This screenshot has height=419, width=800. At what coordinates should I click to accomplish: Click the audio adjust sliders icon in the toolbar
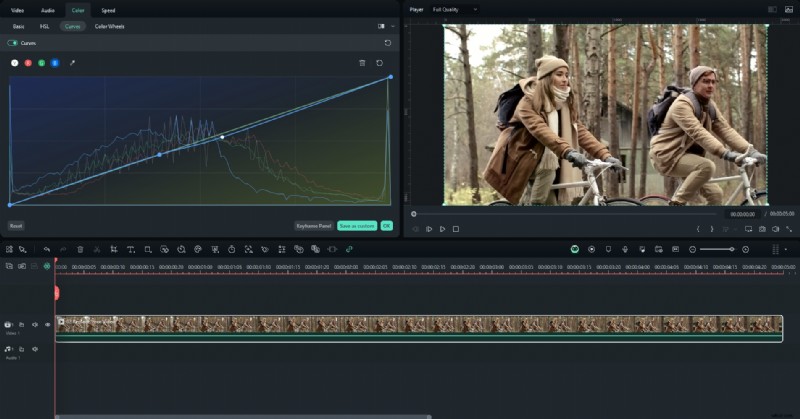point(282,249)
